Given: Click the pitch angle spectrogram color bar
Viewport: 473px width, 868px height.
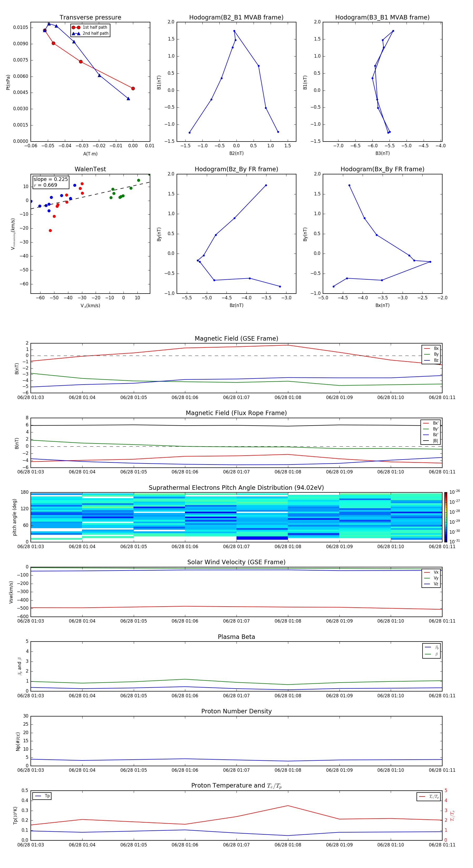Looking at the screenshot, I should click(445, 517).
